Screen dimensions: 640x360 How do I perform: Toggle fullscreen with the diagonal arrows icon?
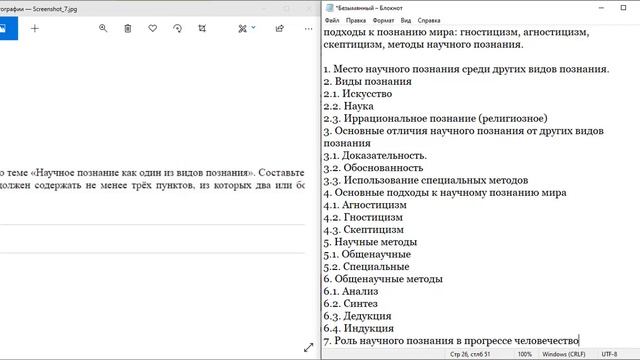click(x=309, y=347)
